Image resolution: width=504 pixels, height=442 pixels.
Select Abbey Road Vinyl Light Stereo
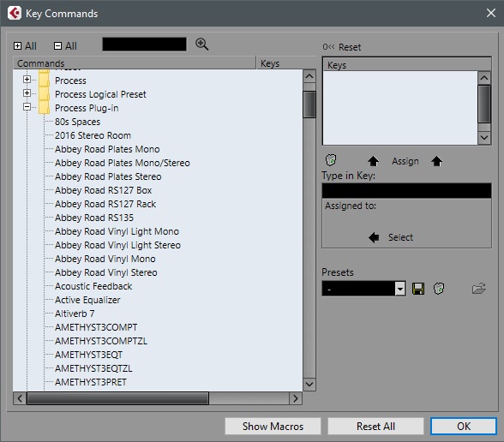[117, 245]
